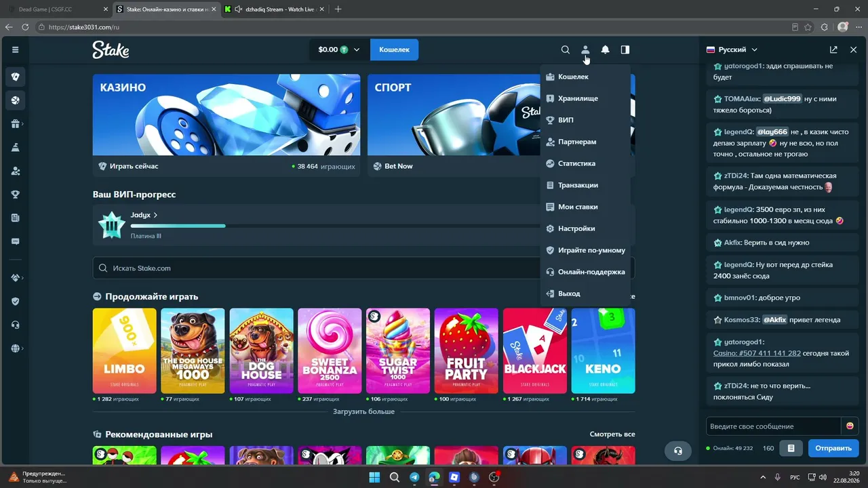Open Windows taskbar search

pos(394,477)
